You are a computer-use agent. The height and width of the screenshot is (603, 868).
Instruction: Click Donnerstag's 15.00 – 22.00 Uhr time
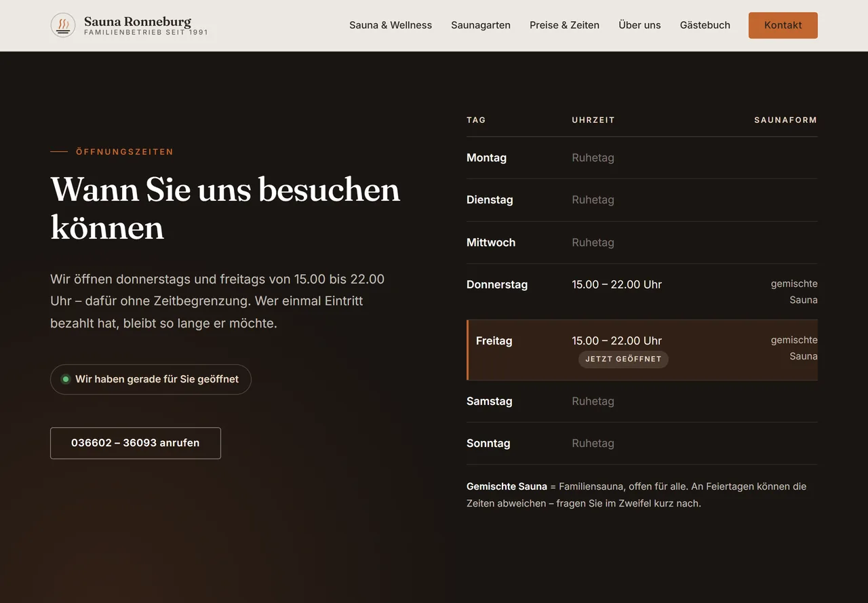616,284
